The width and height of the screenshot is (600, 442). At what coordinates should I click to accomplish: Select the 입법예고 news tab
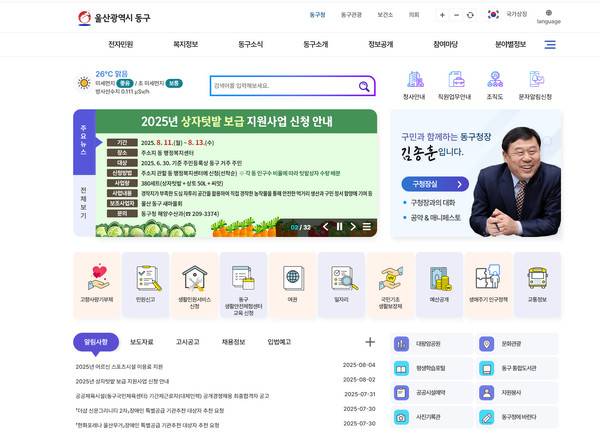tap(279, 342)
